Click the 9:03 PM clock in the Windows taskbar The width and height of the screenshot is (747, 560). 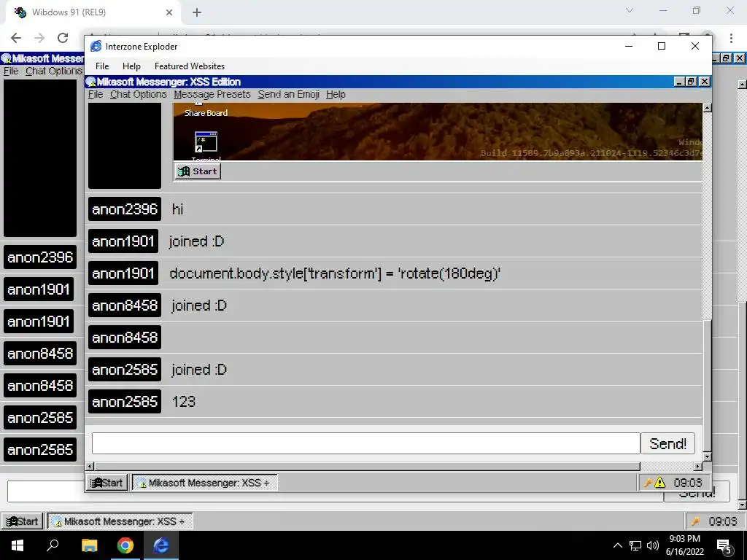click(x=684, y=545)
